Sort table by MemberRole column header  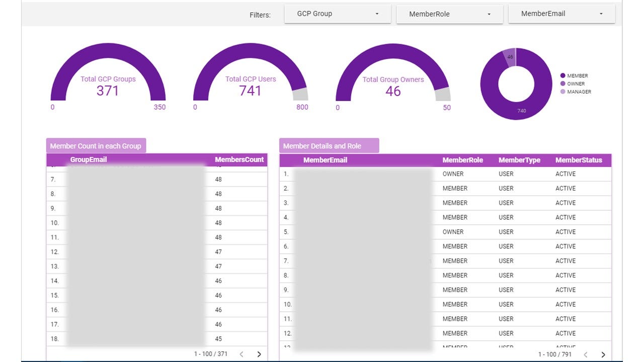(x=462, y=160)
